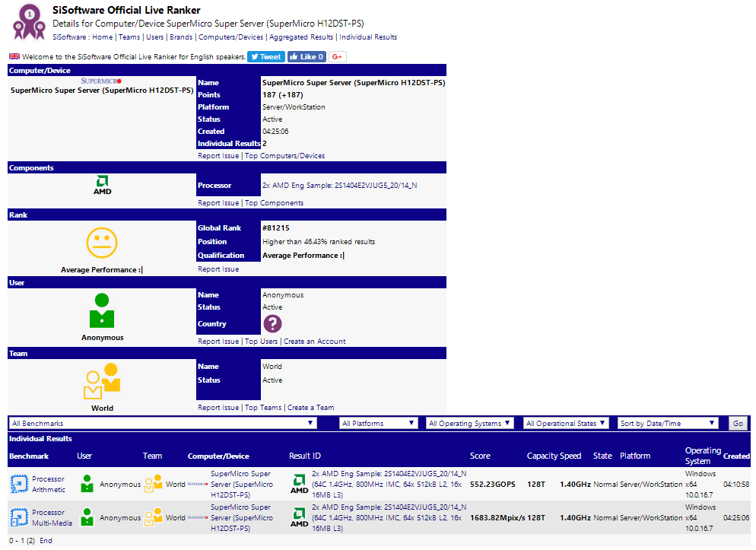Click the AMD logo in Processor Arithmetic row

299,484
